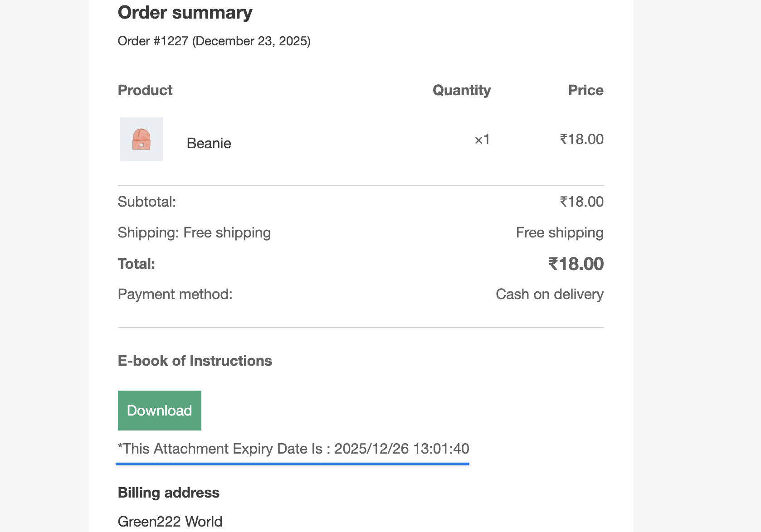The height and width of the screenshot is (532, 761).
Task: Click the Payment method label
Action: point(175,294)
